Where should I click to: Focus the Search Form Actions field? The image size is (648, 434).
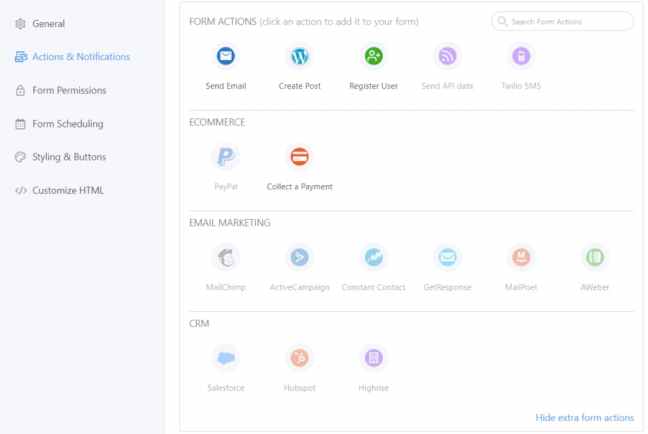click(568, 21)
